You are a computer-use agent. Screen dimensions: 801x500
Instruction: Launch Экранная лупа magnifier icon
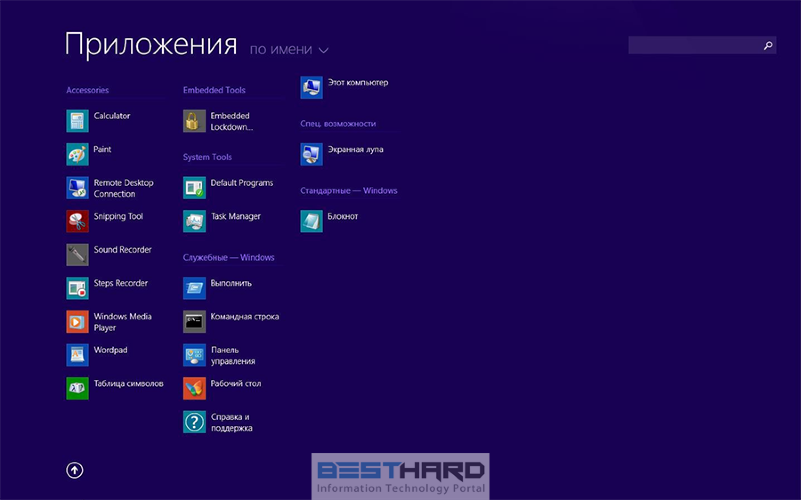click(x=312, y=154)
